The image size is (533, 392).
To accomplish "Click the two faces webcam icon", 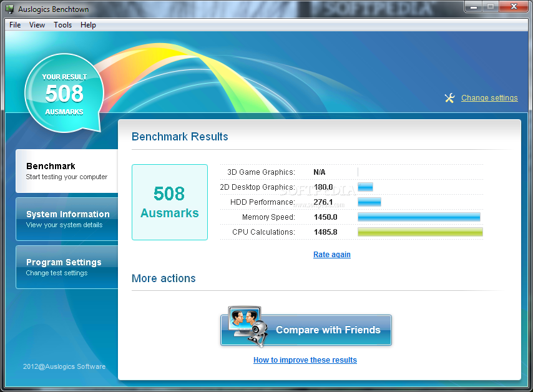I will (247, 326).
